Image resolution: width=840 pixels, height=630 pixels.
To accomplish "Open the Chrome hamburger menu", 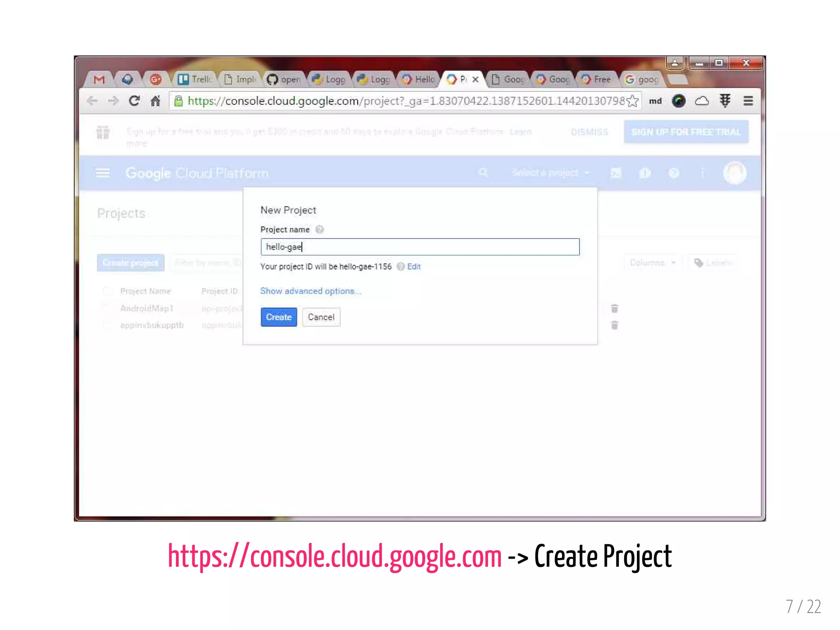I will [x=748, y=101].
